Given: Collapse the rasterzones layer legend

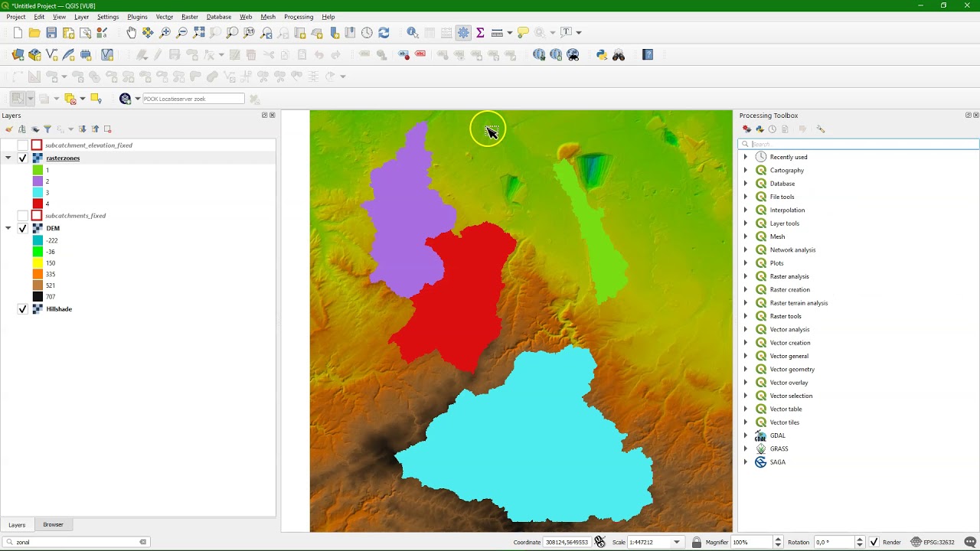Looking at the screenshot, I should [8, 158].
